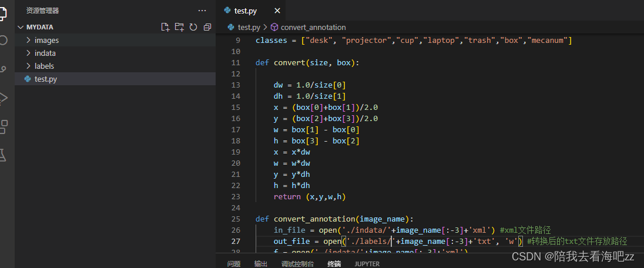Screen dimensions: 644x268
Task: Click 'def convert_annotation(image_name):' line
Action: pyautogui.click(x=335, y=219)
